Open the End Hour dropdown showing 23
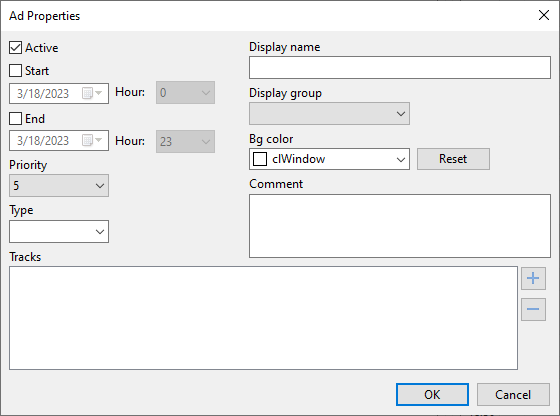This screenshot has height=416, width=560. [185, 141]
